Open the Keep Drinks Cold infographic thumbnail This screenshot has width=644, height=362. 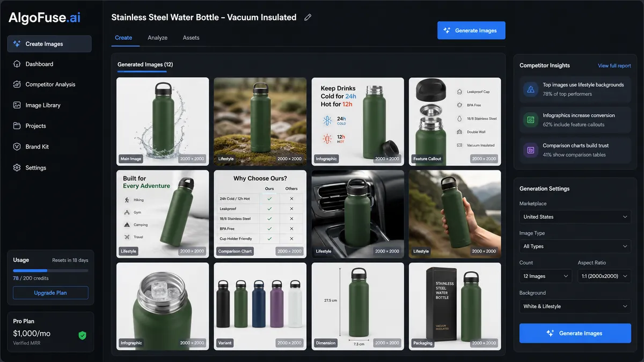point(358,121)
